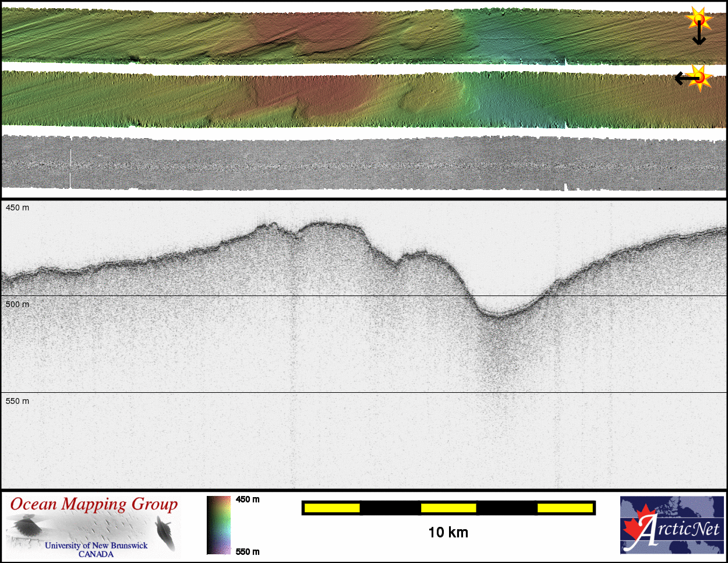
Task: Select the black downward illumination arrow
Action: [x=699, y=36]
